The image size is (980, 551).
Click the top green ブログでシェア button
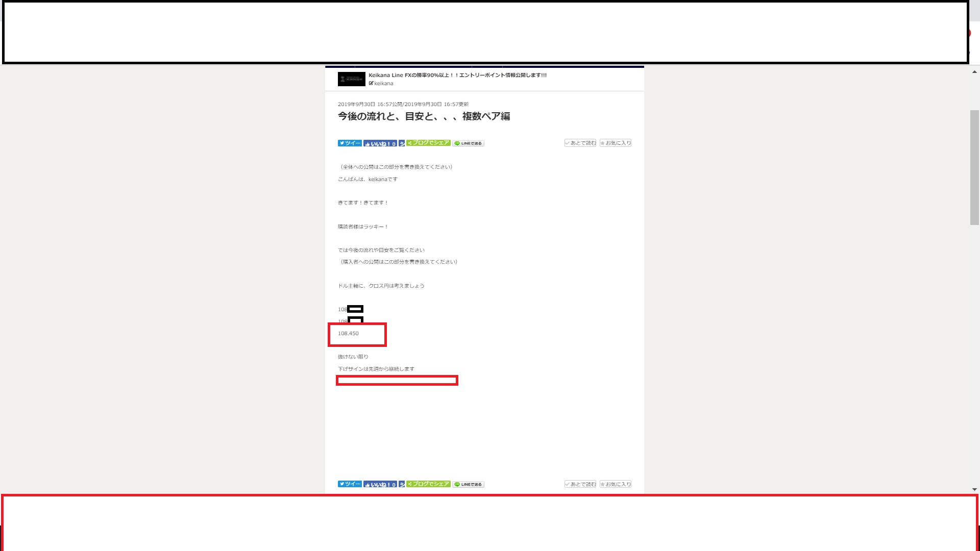click(x=428, y=143)
